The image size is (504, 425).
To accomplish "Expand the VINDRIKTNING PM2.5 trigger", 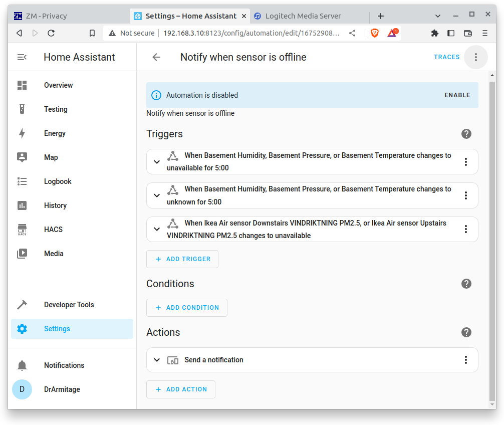I will coord(157,229).
